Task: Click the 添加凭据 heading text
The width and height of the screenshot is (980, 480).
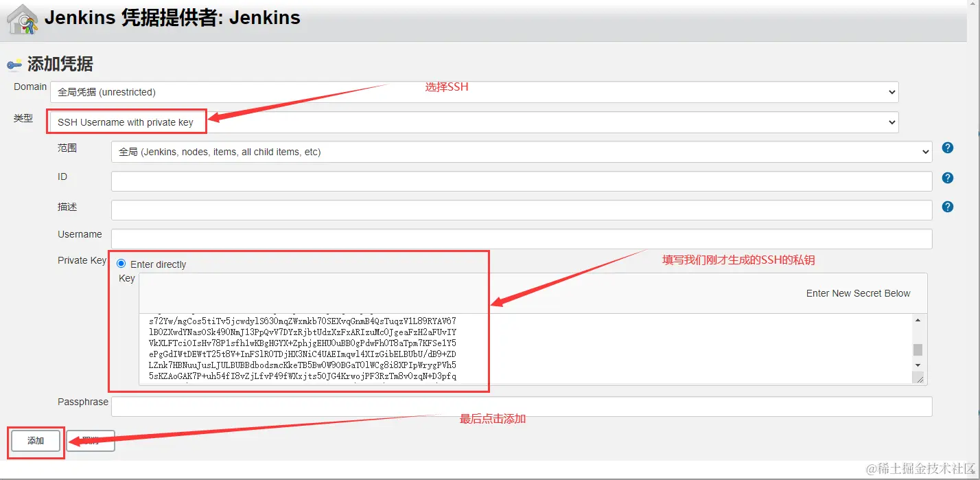Action: click(60, 65)
